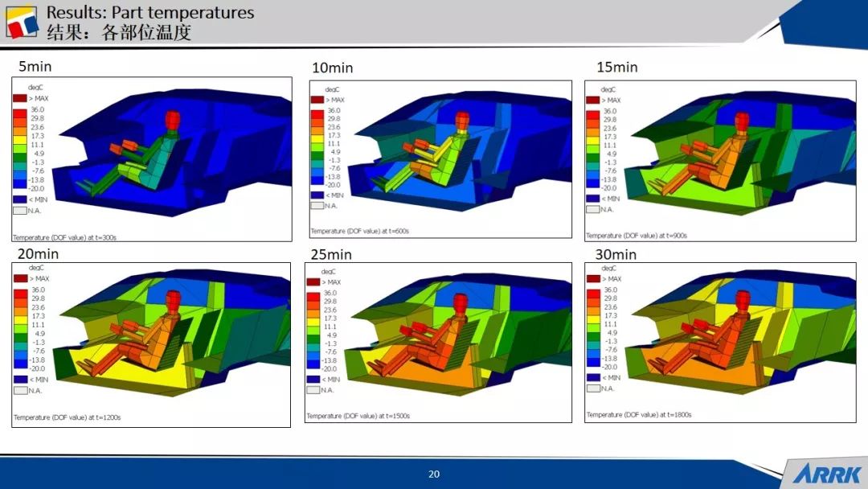Click the 'N.A.' grey swatch in 15min legend
This screenshot has width=868, height=489.
pos(592,209)
